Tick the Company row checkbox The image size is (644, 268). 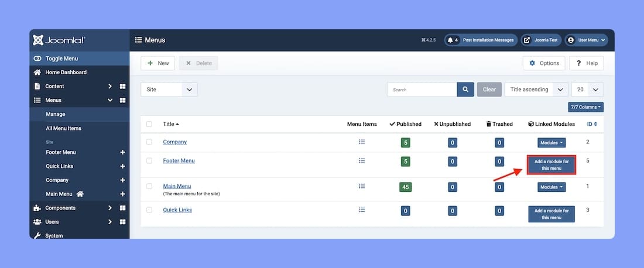coord(149,142)
